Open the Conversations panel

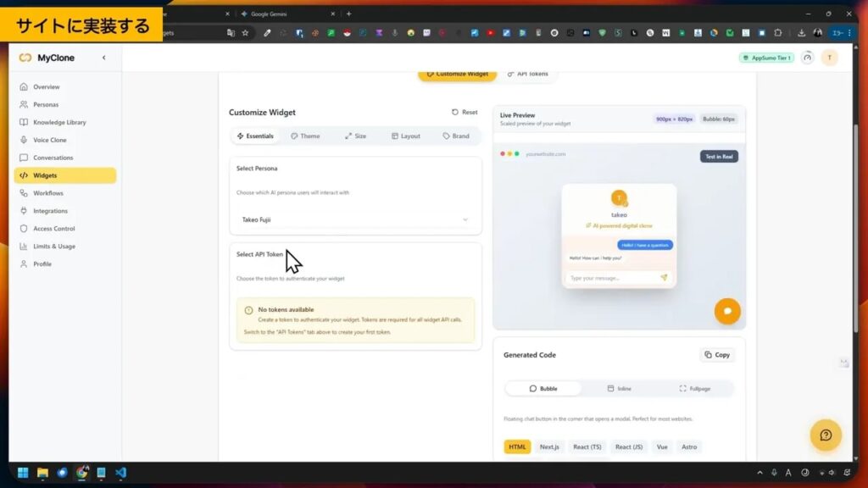click(53, 157)
